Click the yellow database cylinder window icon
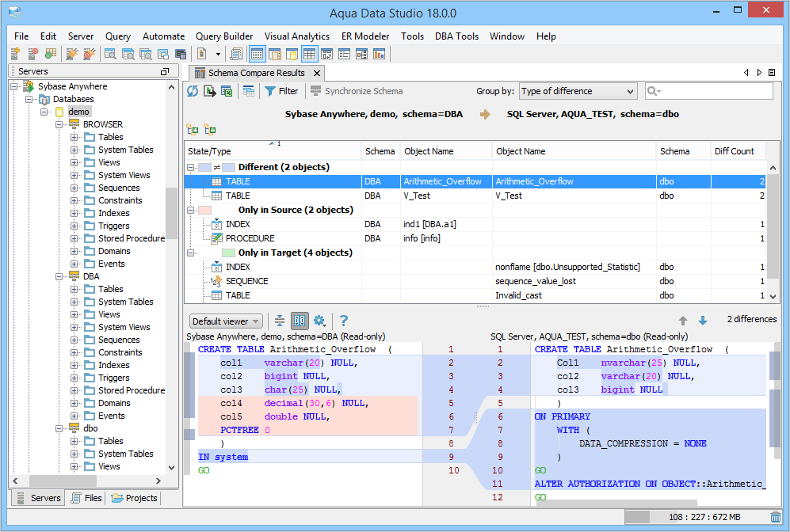The width and height of the screenshot is (790, 532). point(292,54)
